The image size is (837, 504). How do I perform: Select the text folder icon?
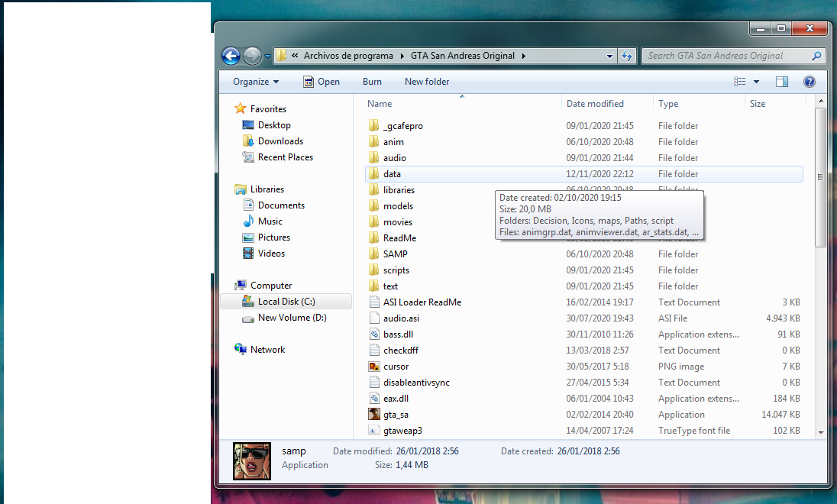[373, 286]
